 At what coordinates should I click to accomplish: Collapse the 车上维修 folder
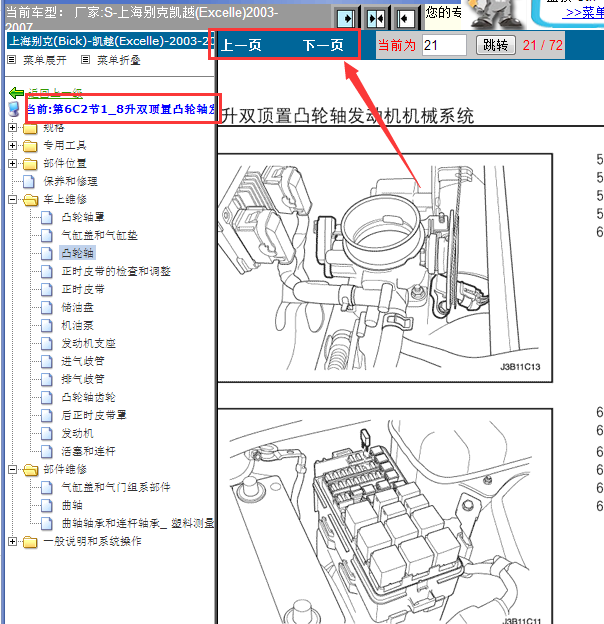pyautogui.click(x=12, y=199)
